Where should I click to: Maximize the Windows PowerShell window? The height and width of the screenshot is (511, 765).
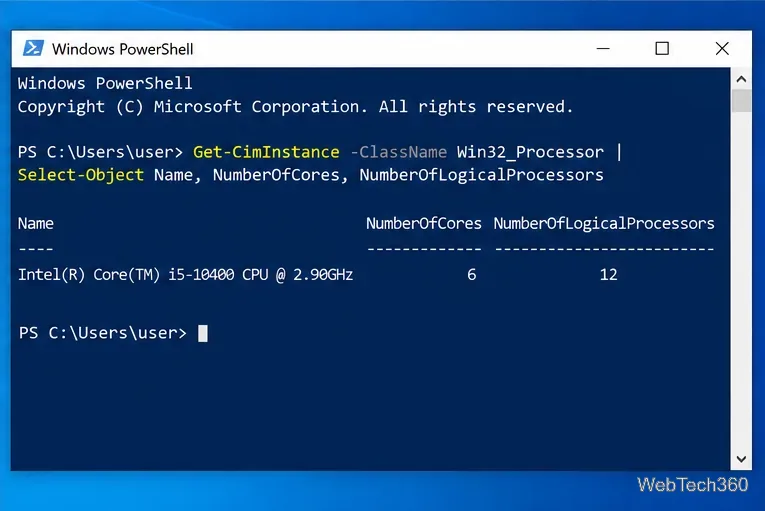(662, 48)
